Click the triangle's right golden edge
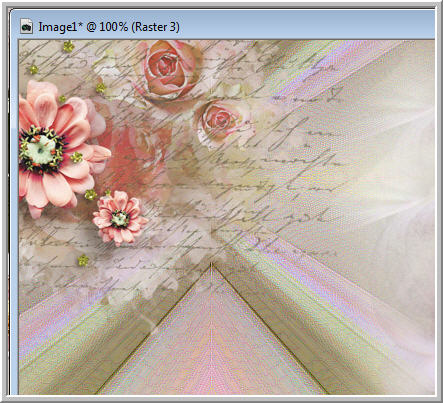Image resolution: width=443 pixels, height=403 pixels. [x=269, y=329]
